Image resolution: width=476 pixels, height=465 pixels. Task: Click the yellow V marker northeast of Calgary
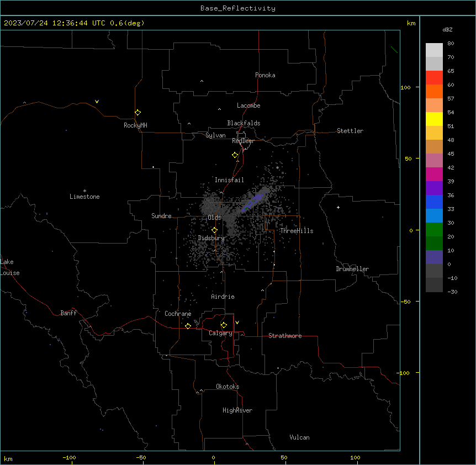pos(237,323)
